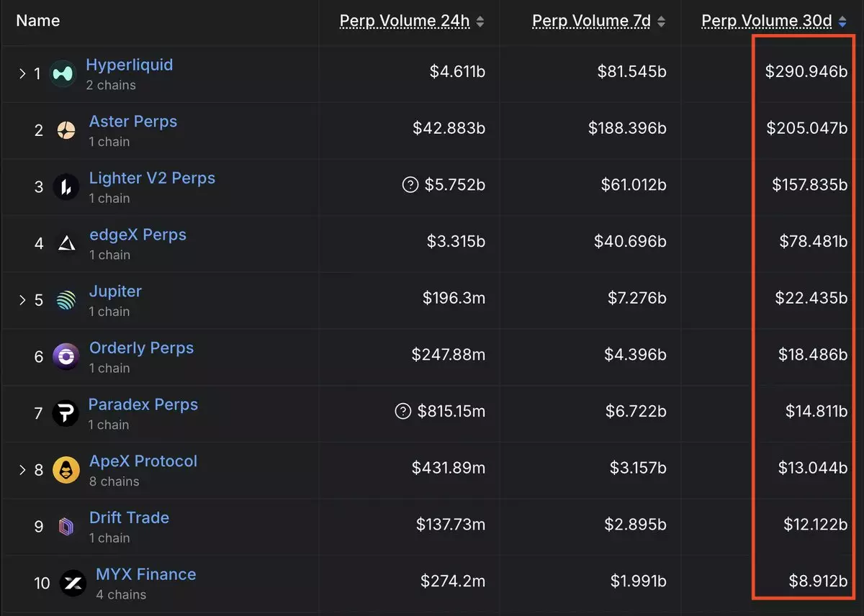The height and width of the screenshot is (616, 864).
Task: Click question mark icon beside Paradex 24h volume
Action: coord(403,412)
